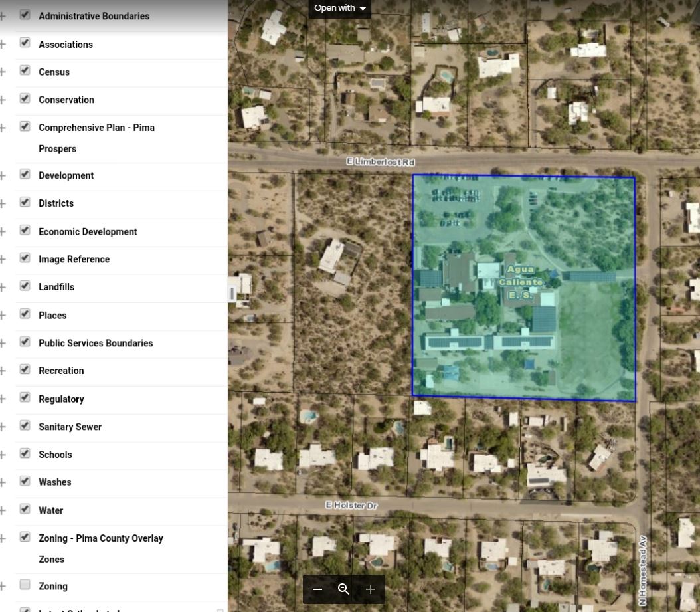Click the panel divider grip handle
Viewport: 700px width, 612px height.
232,293
